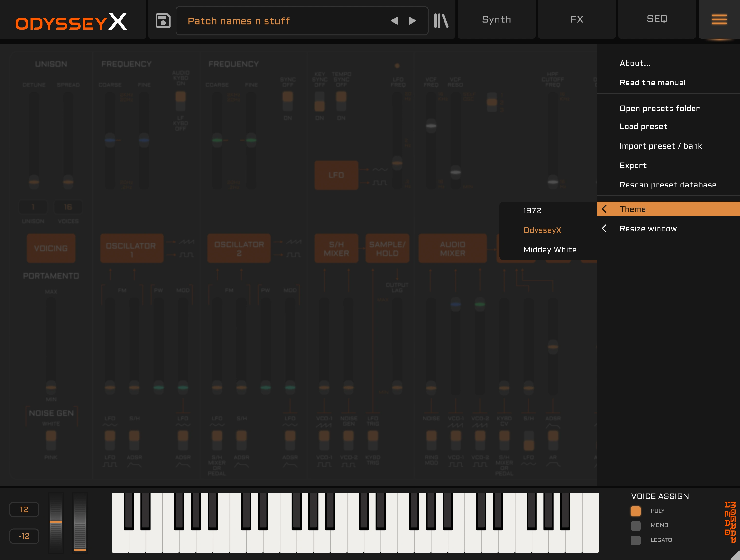This screenshot has height=560, width=740.
Task: Click the pitch bend wheel
Action: [55, 522]
